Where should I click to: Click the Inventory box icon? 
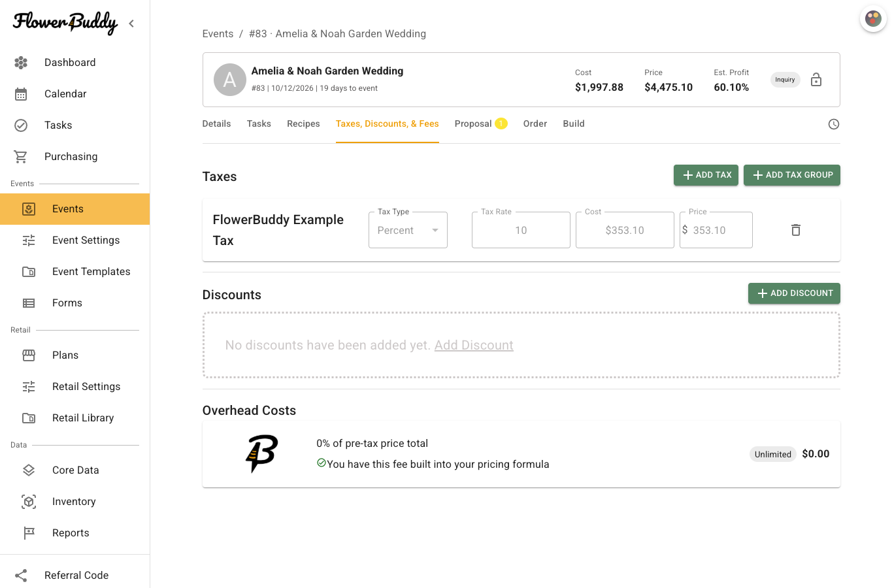29,502
